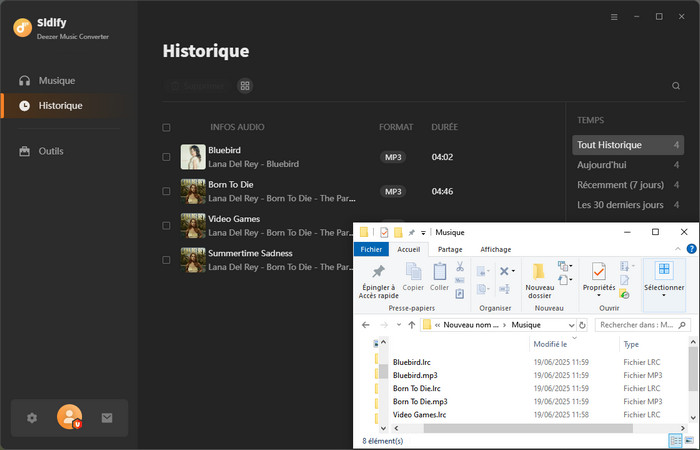Go to Outils in the sidebar

coord(51,151)
